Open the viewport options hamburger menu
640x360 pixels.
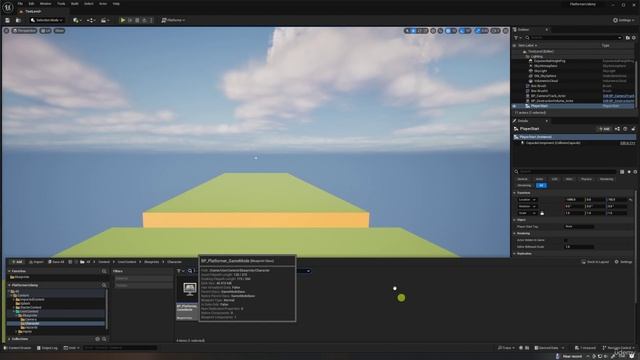pos(7,31)
